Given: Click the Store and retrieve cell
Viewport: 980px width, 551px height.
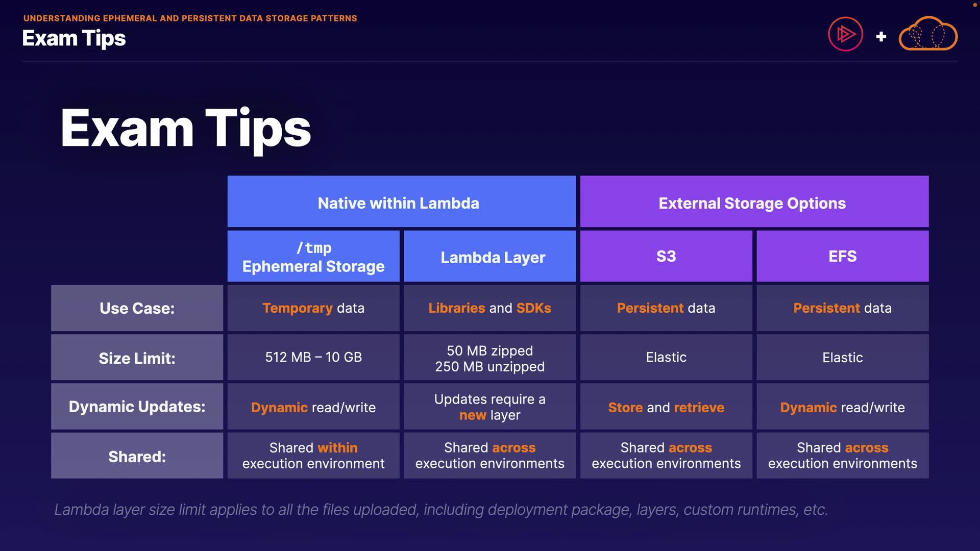Looking at the screenshot, I should click(x=666, y=407).
